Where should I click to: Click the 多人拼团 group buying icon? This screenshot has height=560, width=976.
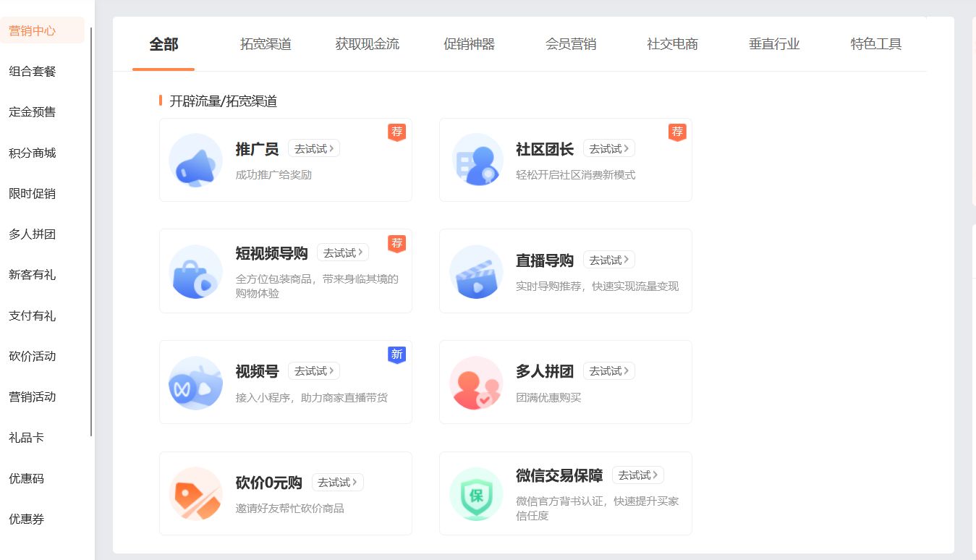point(476,382)
